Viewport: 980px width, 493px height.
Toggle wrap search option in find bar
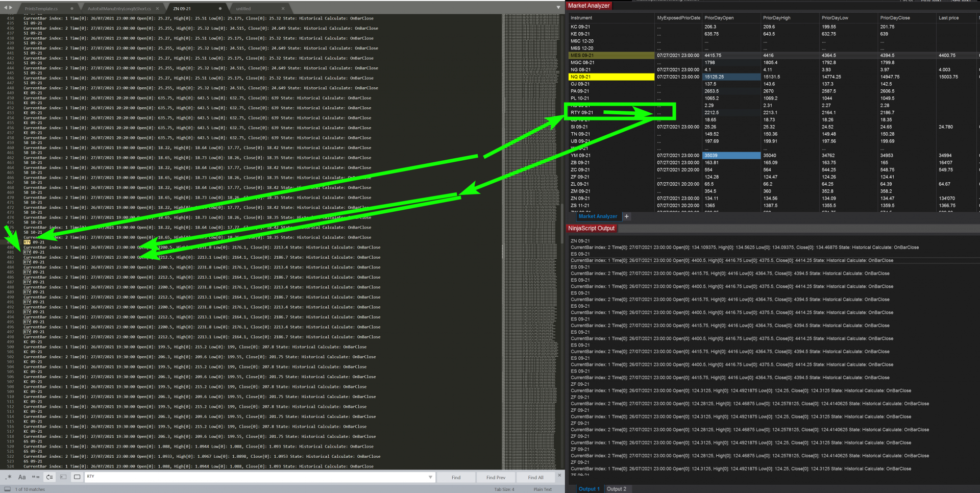click(x=50, y=477)
